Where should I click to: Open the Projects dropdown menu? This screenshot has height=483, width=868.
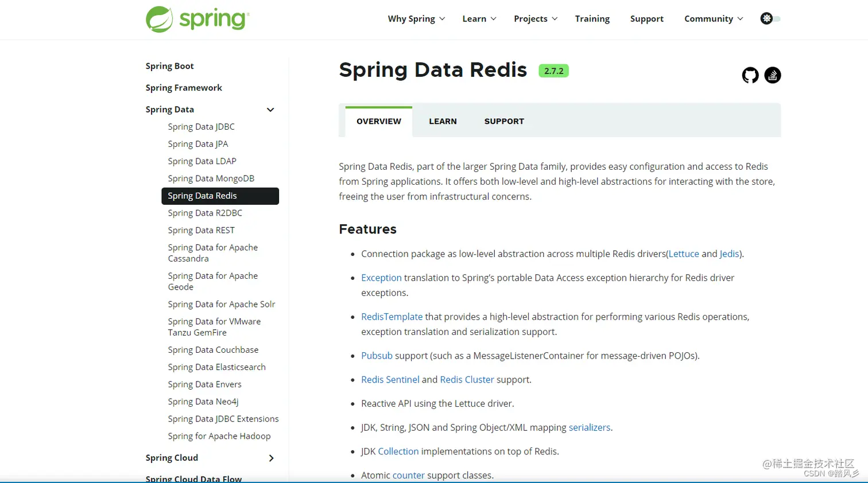(536, 19)
